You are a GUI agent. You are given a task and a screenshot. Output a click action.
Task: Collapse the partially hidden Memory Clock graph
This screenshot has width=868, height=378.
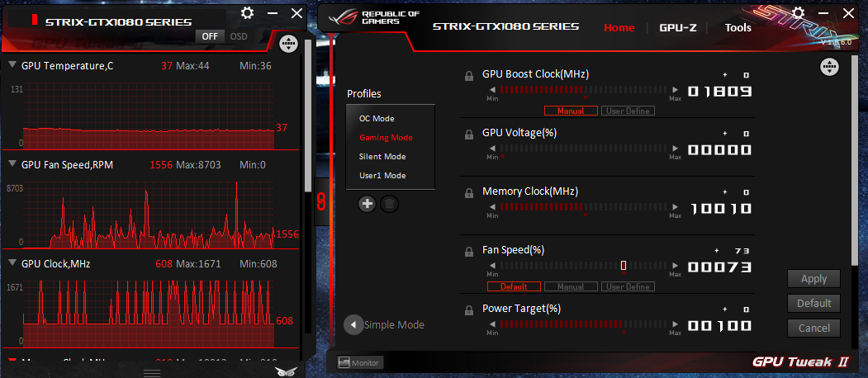click(13, 361)
